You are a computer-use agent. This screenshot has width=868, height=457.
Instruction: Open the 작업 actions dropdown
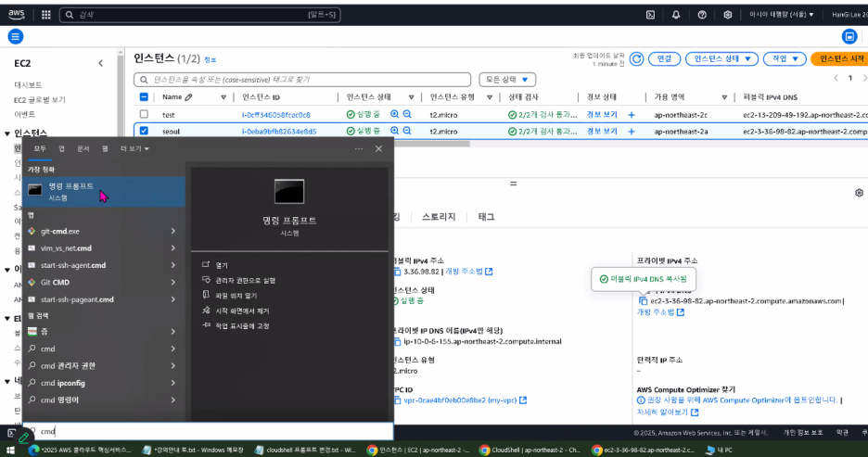[785, 58]
